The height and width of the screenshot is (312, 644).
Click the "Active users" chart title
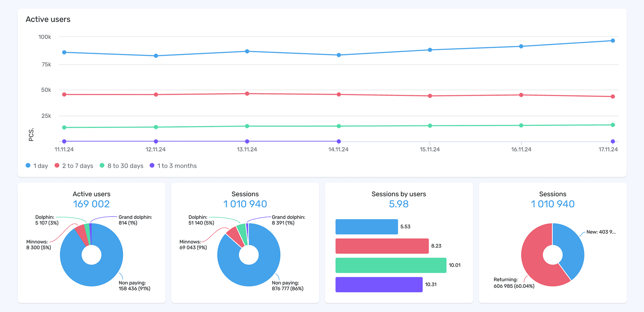click(x=48, y=19)
